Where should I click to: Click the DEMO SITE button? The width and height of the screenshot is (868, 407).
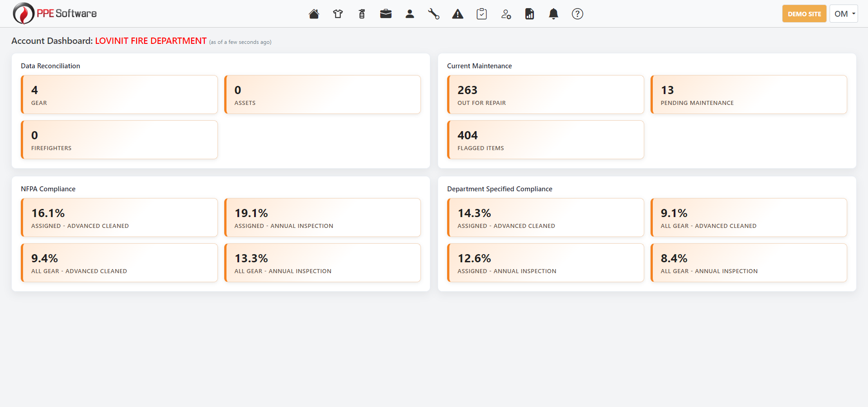pos(804,14)
